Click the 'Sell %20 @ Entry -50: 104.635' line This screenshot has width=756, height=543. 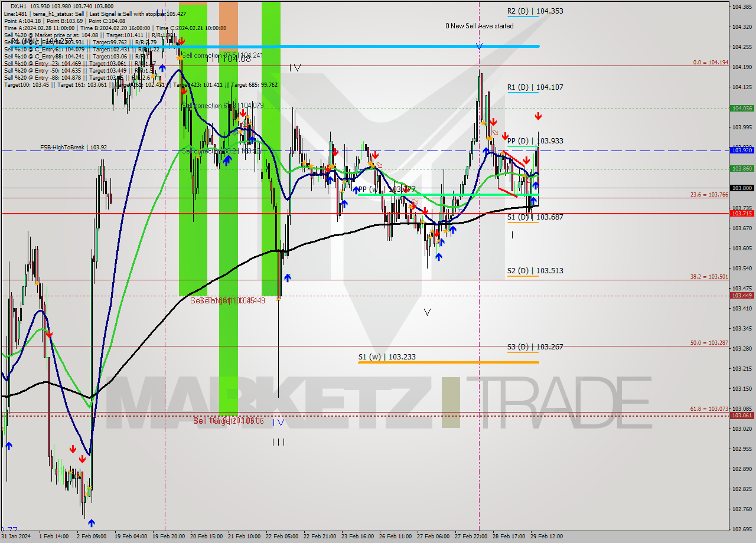[x=80, y=70]
